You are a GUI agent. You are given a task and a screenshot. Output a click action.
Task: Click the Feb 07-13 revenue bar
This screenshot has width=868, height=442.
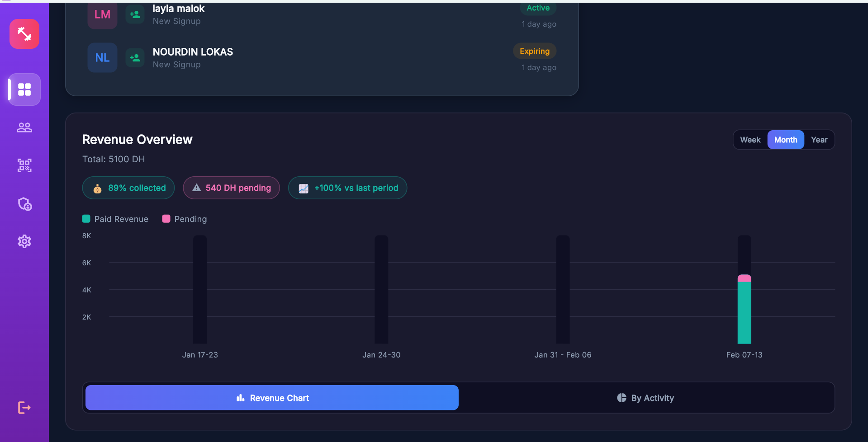click(744, 312)
